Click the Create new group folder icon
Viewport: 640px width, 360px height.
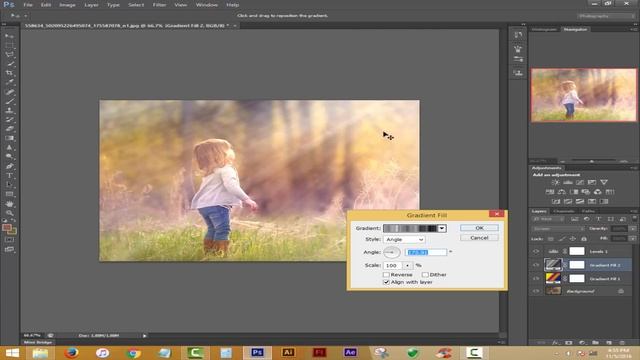click(x=596, y=342)
